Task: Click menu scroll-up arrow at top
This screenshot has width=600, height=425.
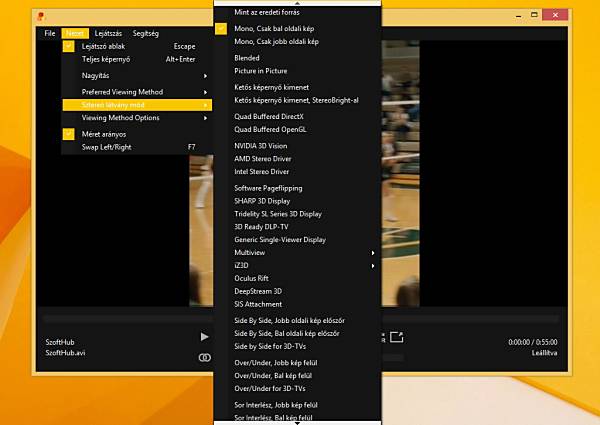Action: 297,3
